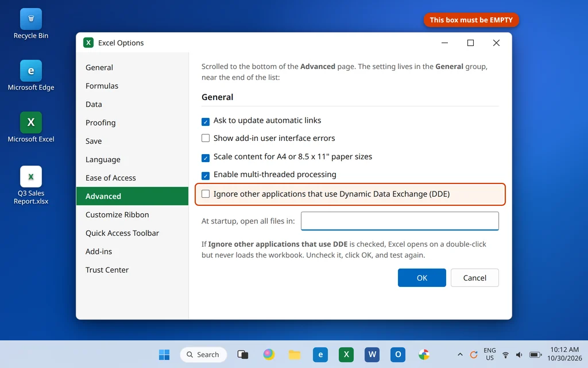Image resolution: width=588 pixels, height=368 pixels.
Task: Confirm settings with OK button
Action: coord(422,278)
